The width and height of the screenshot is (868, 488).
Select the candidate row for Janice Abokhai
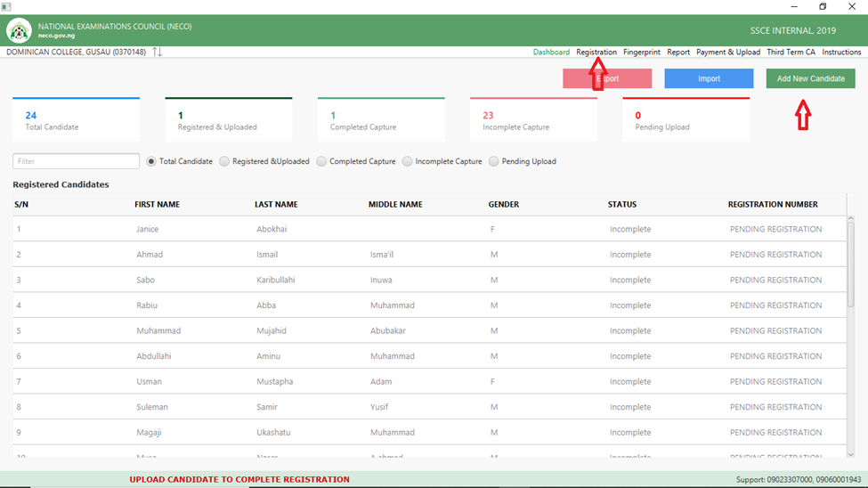coord(427,230)
